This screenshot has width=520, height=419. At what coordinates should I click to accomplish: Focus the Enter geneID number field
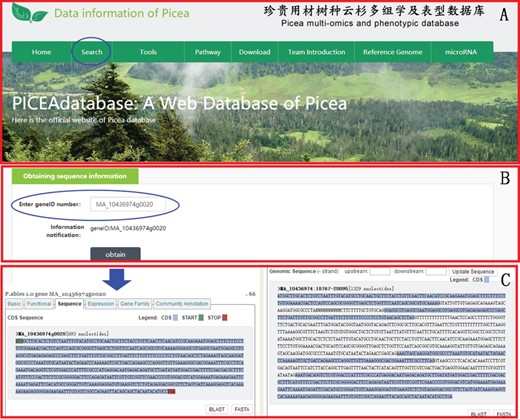[x=128, y=204]
